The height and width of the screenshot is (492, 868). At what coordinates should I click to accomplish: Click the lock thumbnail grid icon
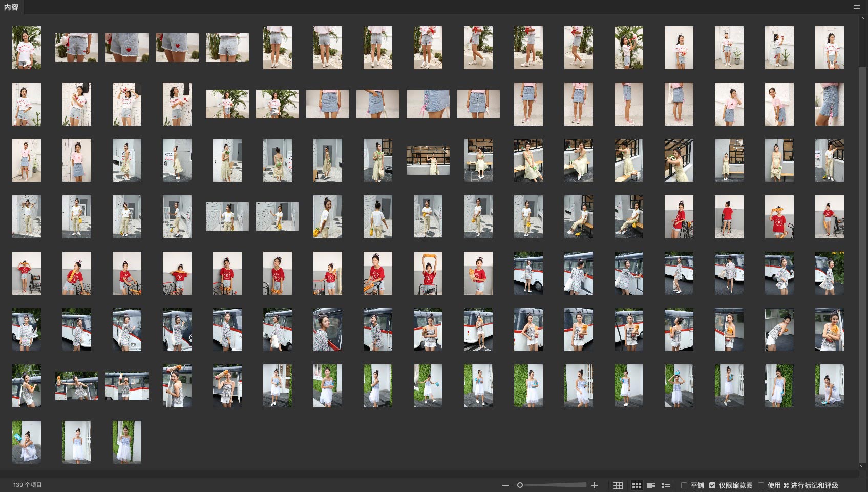pyautogui.click(x=618, y=485)
